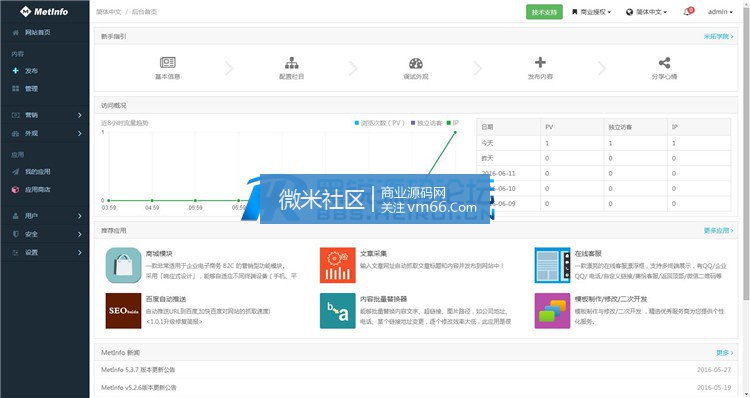This screenshot has height=398, width=750.
Task: Click the 独立访客 table column header
Action: [620, 127]
